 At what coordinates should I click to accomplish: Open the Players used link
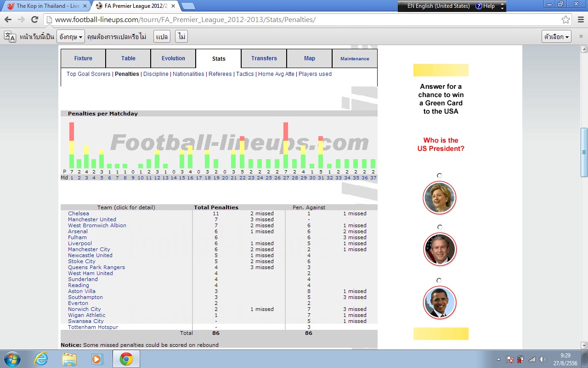pos(315,74)
